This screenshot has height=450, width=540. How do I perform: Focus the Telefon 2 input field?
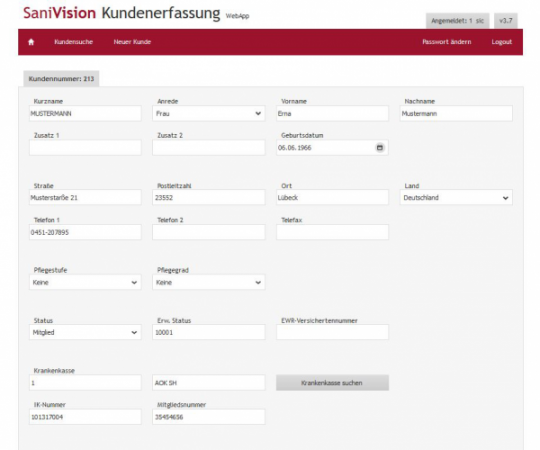click(x=209, y=232)
